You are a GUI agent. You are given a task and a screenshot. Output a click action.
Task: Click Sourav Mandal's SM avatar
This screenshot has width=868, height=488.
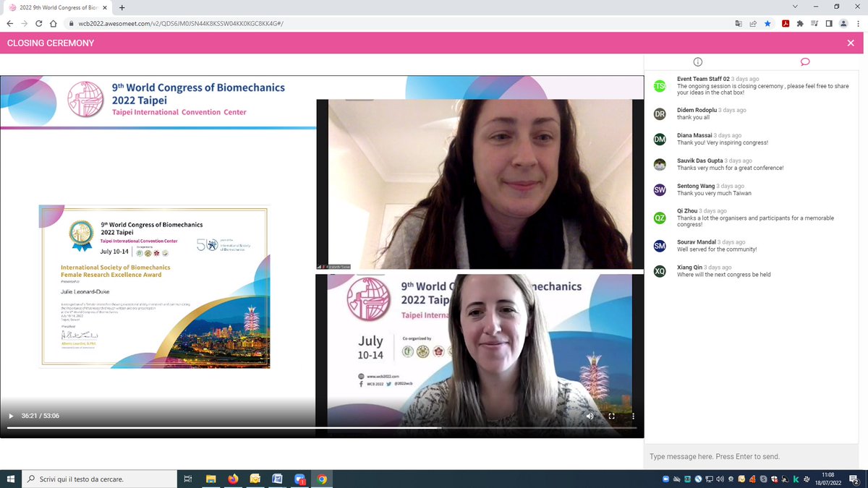tap(660, 246)
